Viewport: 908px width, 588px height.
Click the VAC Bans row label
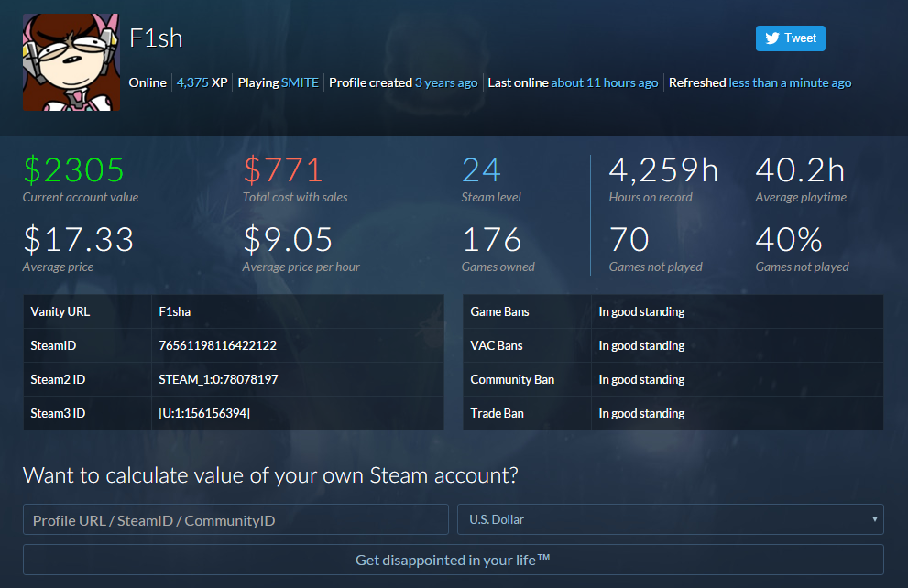[x=497, y=345]
